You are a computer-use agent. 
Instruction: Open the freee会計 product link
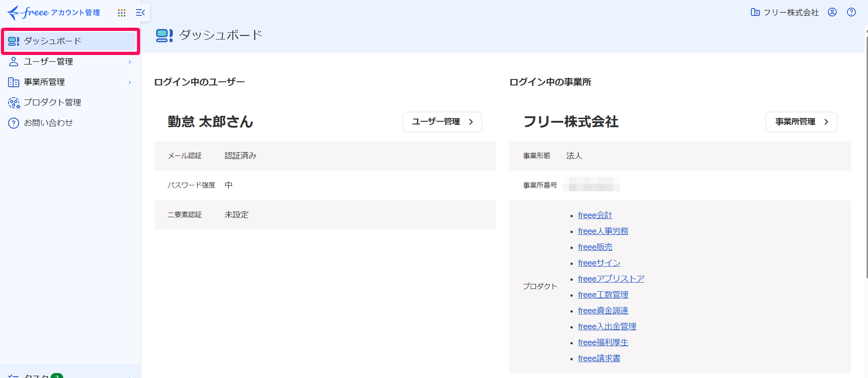click(x=595, y=215)
